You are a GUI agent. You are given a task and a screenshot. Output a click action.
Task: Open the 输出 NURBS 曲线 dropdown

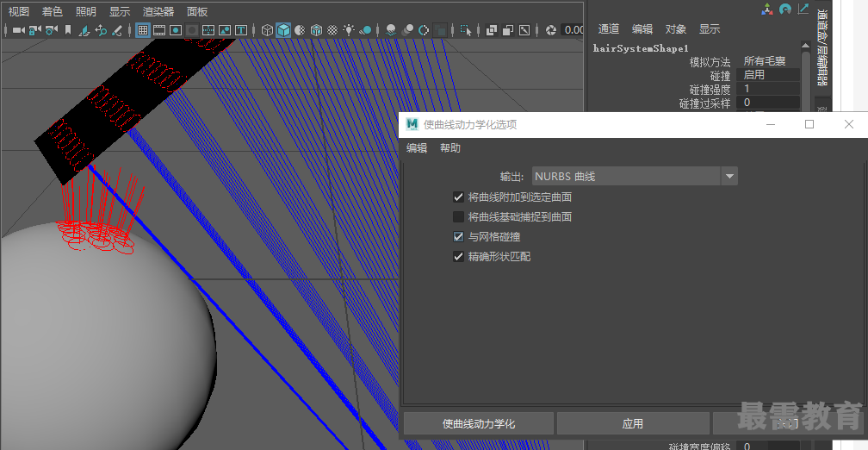click(x=635, y=176)
